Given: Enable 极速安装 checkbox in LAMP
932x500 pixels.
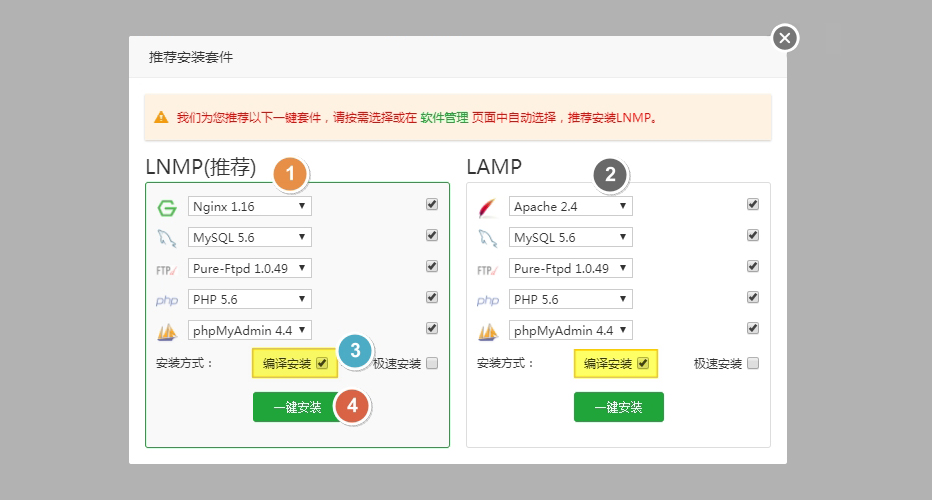Looking at the screenshot, I should pyautogui.click(x=753, y=363).
